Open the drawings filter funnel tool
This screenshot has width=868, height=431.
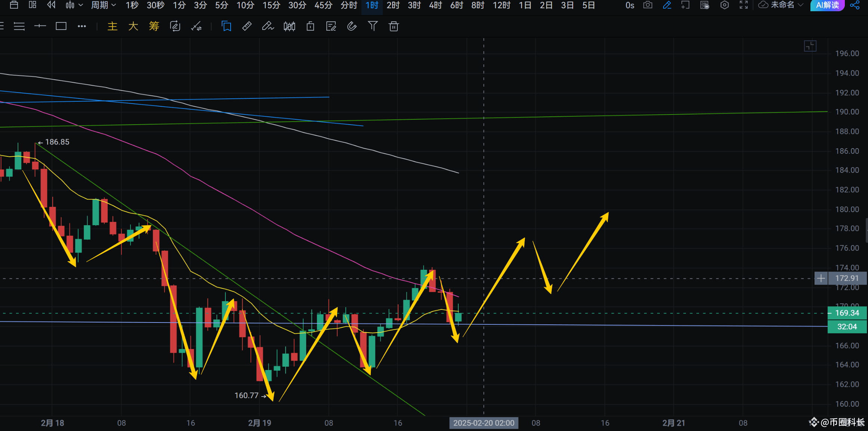(373, 26)
